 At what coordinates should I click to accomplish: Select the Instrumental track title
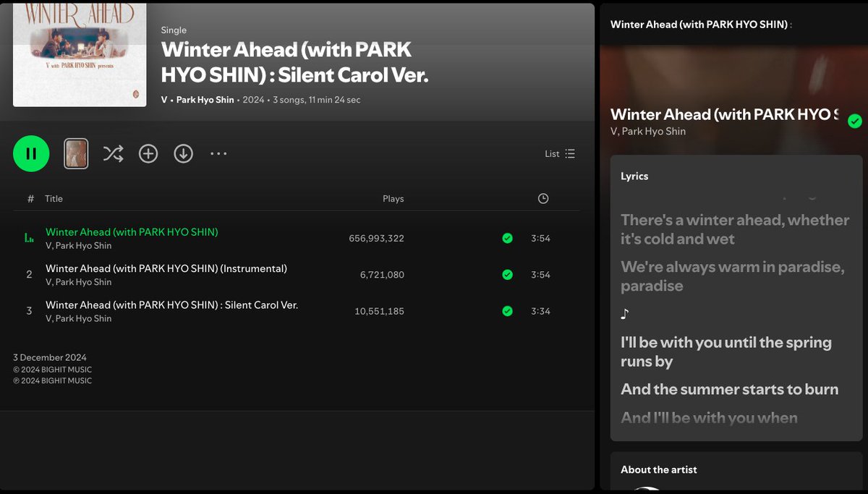pyautogui.click(x=166, y=268)
